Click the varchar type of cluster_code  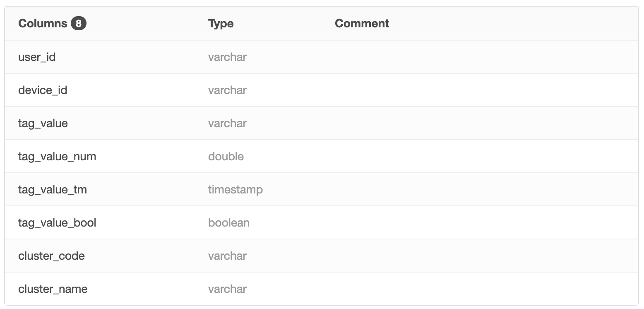227,256
